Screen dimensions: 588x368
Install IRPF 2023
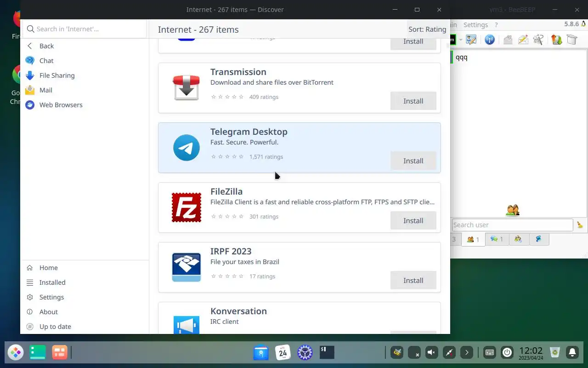(413, 280)
